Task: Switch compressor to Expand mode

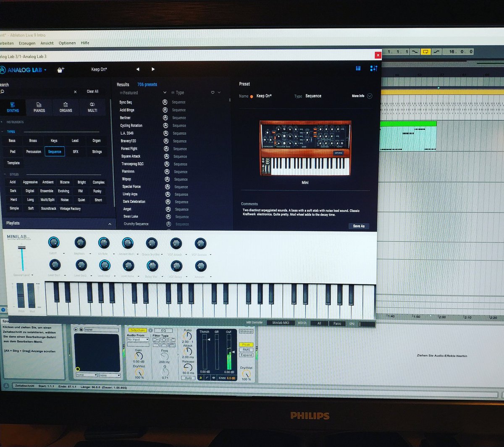Action: tap(246, 355)
